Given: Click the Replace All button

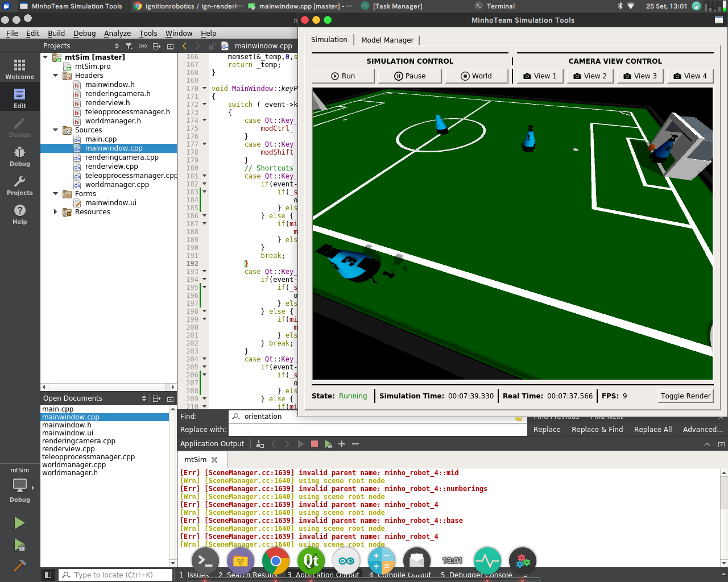Looking at the screenshot, I should 652,429.
